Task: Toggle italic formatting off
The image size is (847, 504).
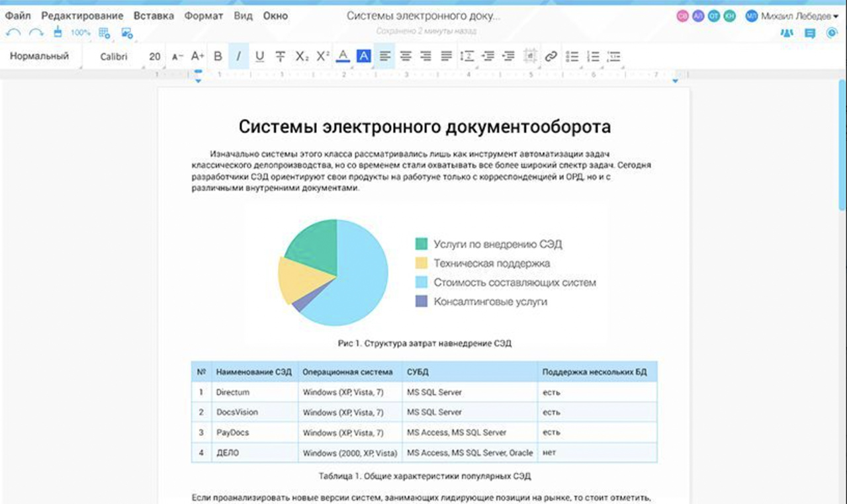Action: (x=238, y=57)
